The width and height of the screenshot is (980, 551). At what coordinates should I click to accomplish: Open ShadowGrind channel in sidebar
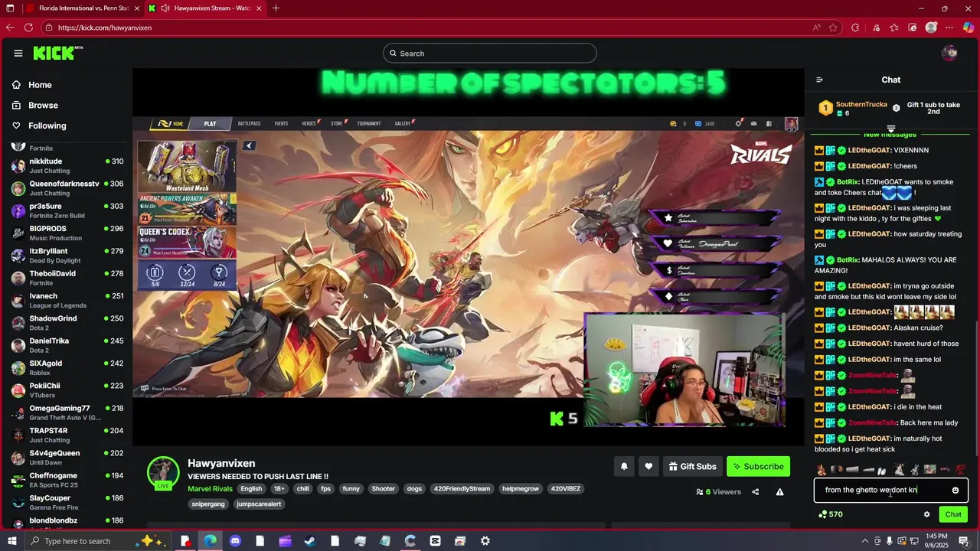pos(67,322)
